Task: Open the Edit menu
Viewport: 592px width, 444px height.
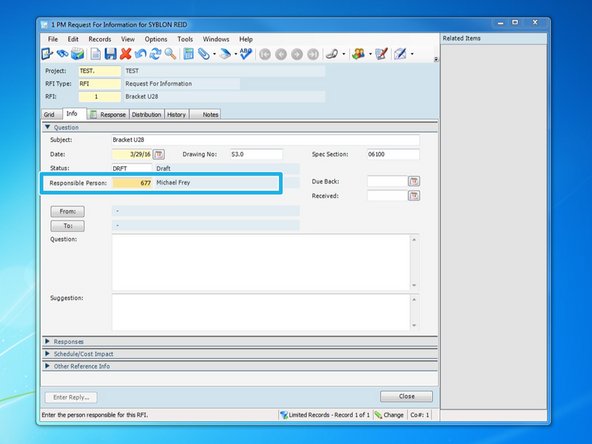Action: coord(73,39)
